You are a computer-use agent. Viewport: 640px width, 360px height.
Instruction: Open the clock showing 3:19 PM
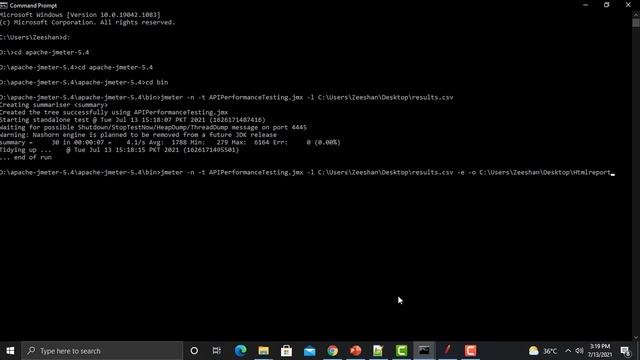coord(600,351)
